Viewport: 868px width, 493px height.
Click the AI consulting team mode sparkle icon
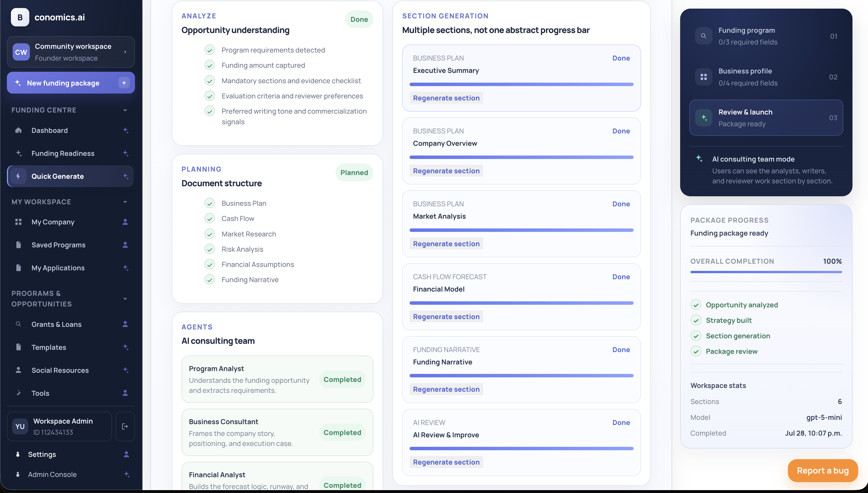(x=699, y=158)
